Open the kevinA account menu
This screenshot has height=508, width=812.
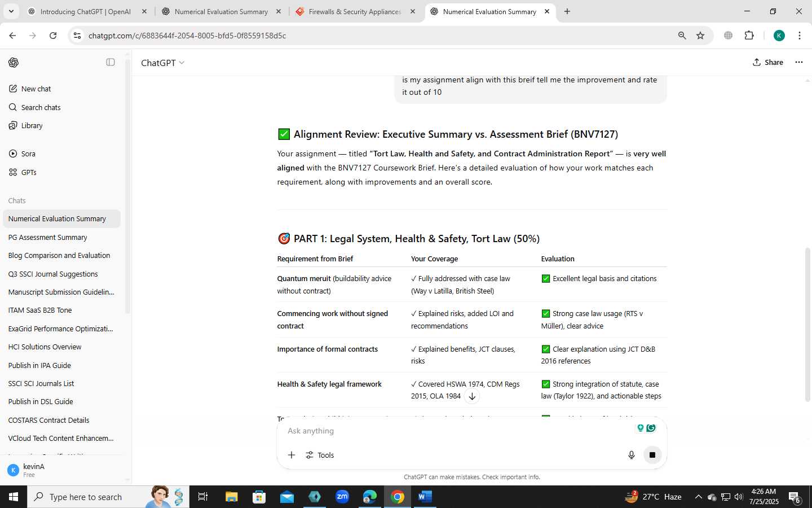[61, 470]
